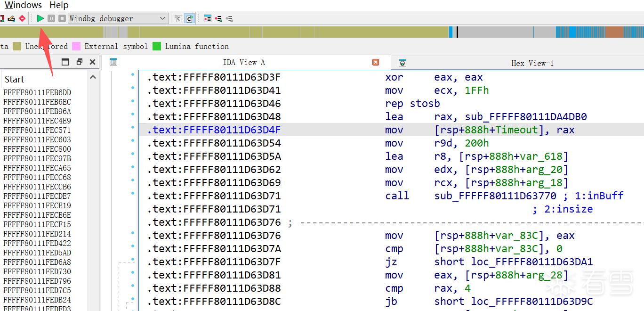Click jb target loc_FFFFF80111D63D9C
The width and height of the screenshot is (644, 311).
pyautogui.click(x=532, y=302)
